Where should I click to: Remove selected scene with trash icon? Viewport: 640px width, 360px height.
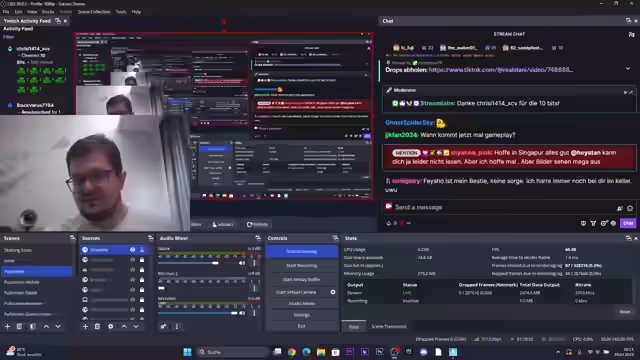coord(19,327)
